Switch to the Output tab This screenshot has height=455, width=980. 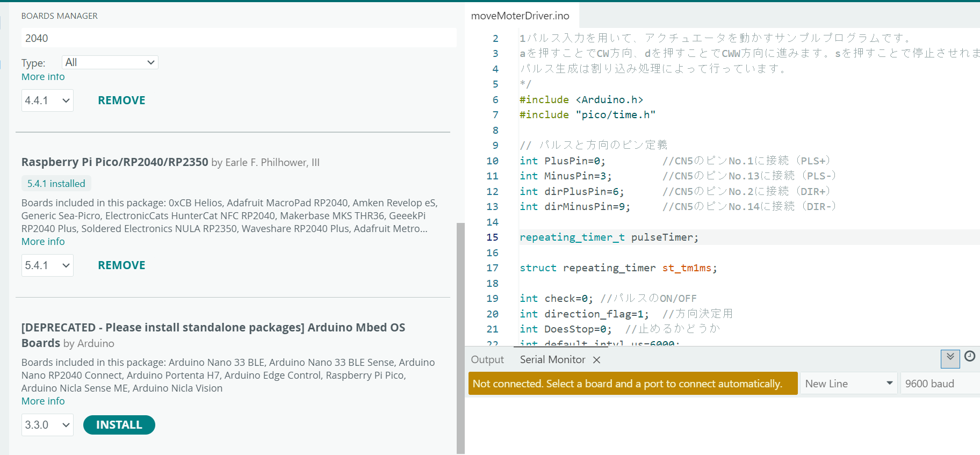tap(487, 360)
